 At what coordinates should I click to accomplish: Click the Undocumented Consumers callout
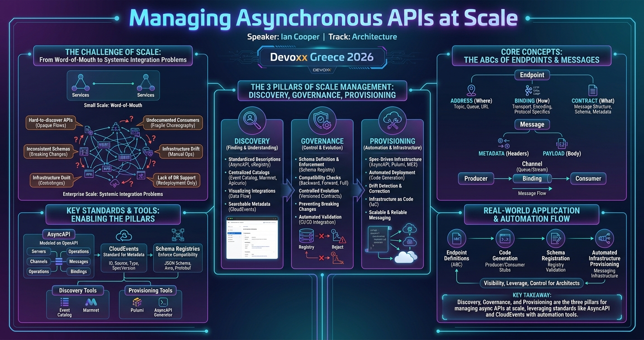(x=172, y=123)
